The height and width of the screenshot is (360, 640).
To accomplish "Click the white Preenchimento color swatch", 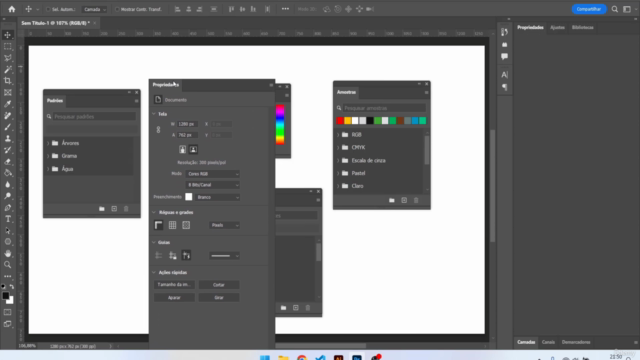I will coord(189,197).
